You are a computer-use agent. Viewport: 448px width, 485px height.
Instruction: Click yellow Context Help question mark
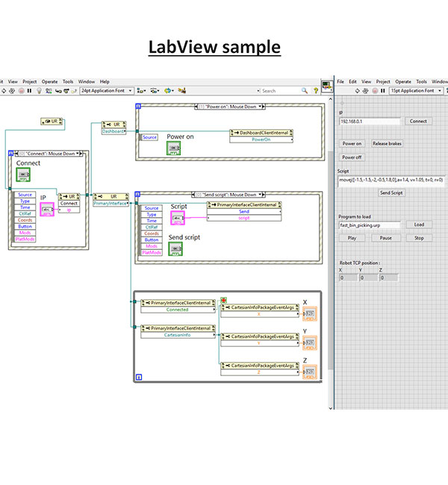316,90
